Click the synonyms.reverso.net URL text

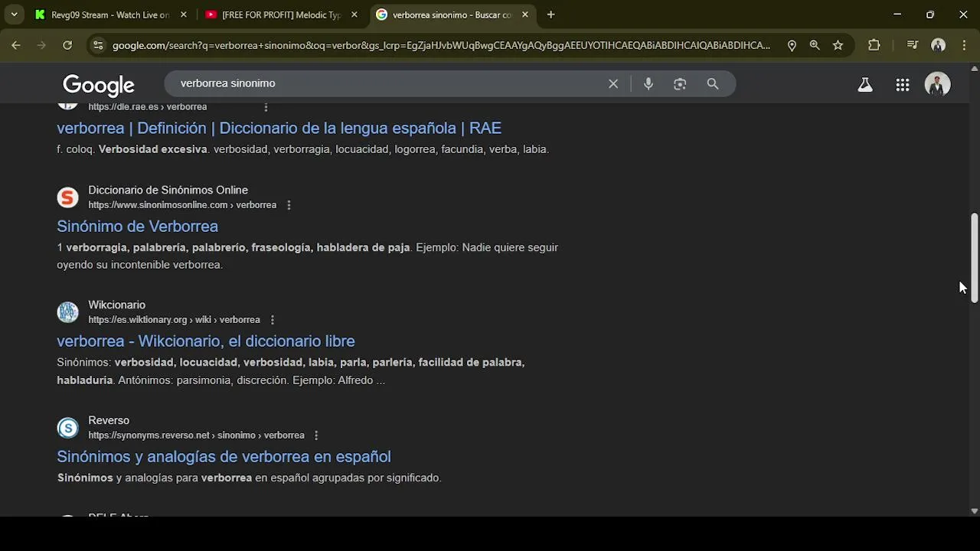[x=196, y=435]
